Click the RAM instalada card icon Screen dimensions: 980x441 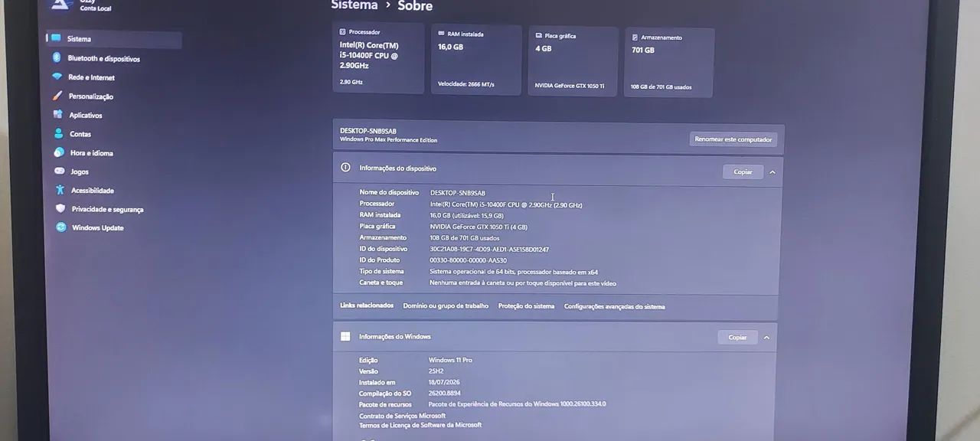tap(441, 34)
